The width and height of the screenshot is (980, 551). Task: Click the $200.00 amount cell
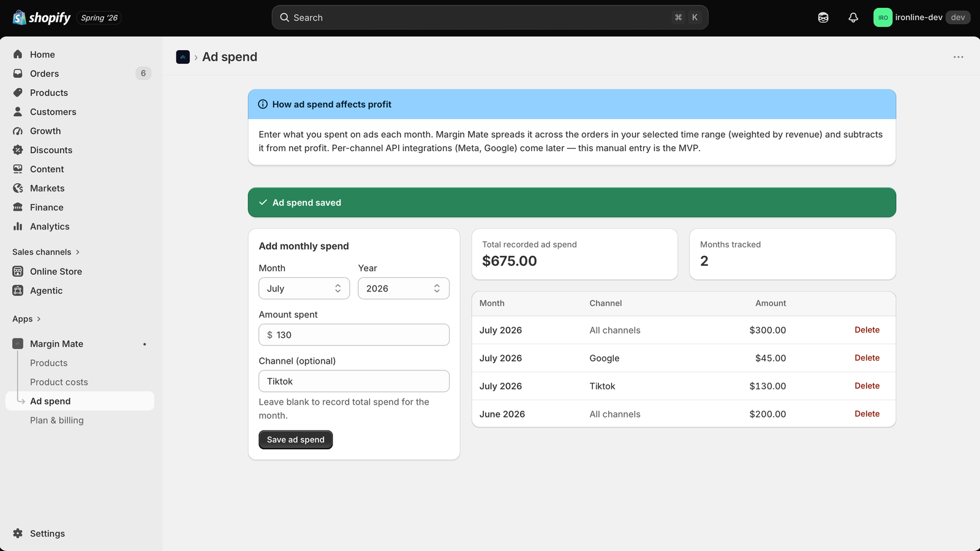(x=767, y=414)
